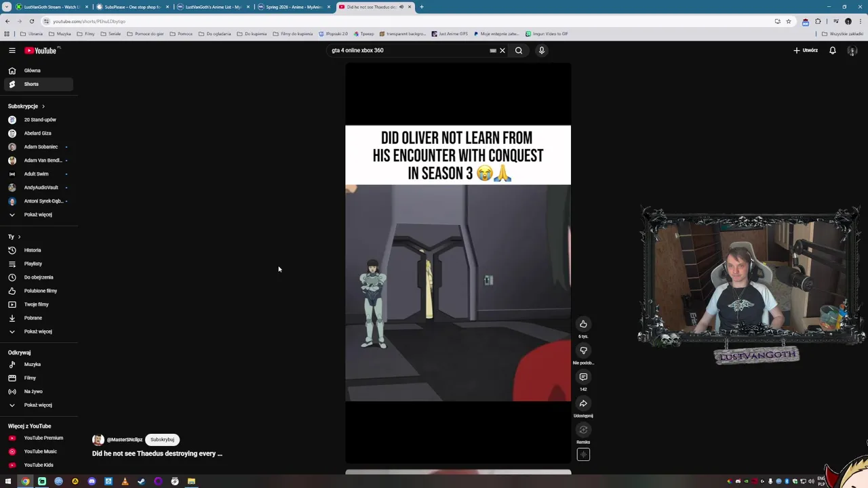The width and height of the screenshot is (868, 488).
Task: Open Playlisty in the sidebar
Action: point(38,264)
